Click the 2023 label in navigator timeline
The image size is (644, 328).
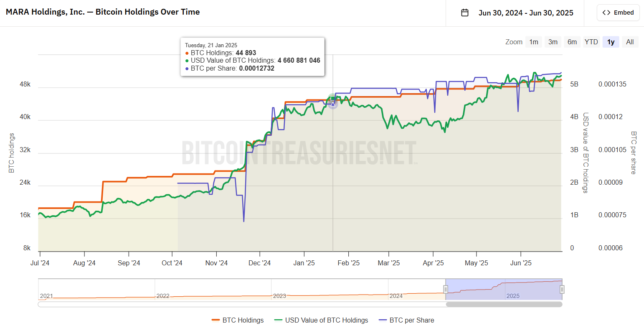point(279,296)
